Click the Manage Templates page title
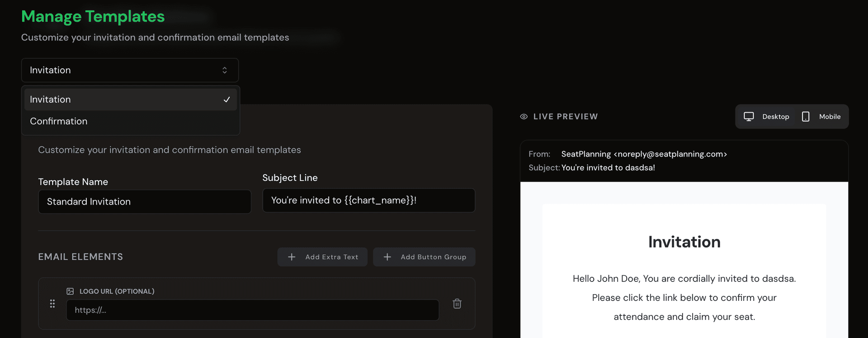Screen dimensions: 868x338 pos(93,17)
